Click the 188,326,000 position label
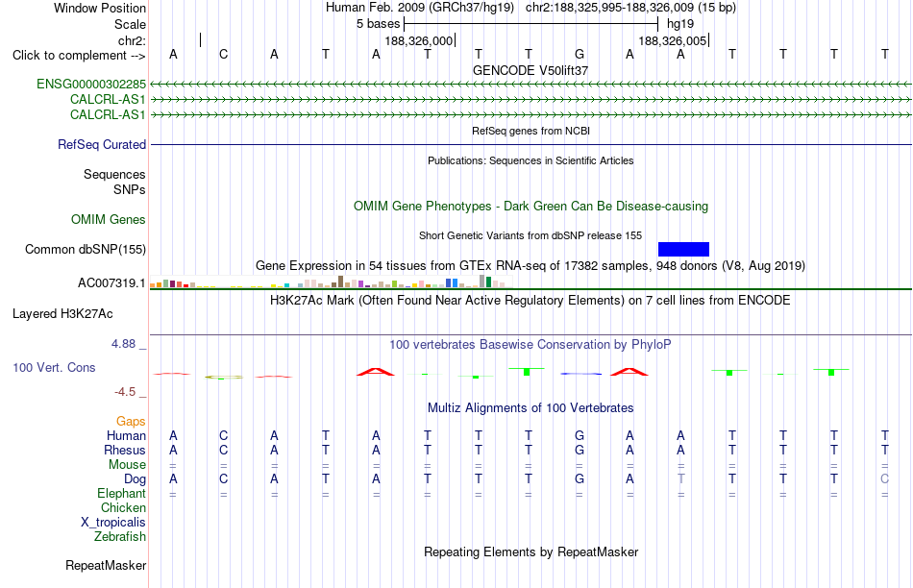 pos(419,40)
